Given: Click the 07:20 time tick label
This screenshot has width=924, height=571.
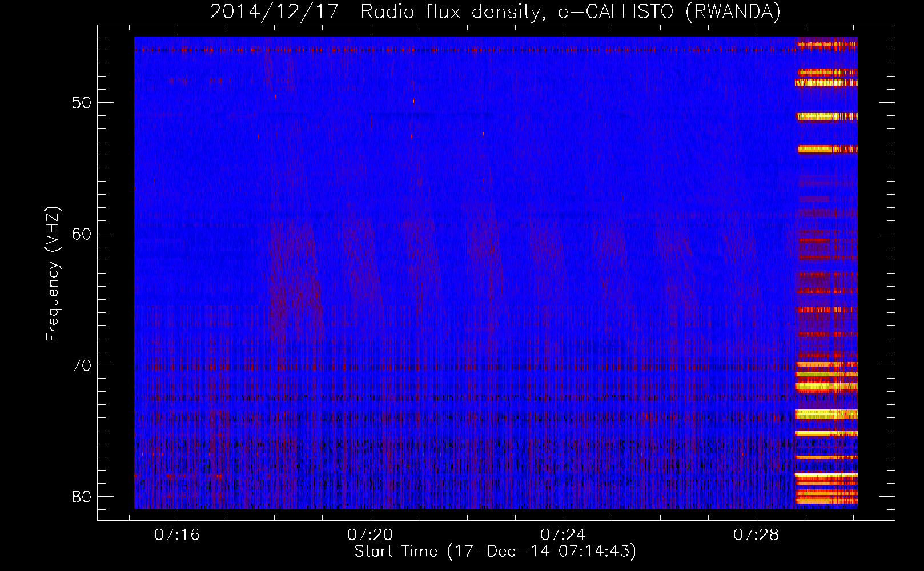Looking at the screenshot, I should 370,535.
